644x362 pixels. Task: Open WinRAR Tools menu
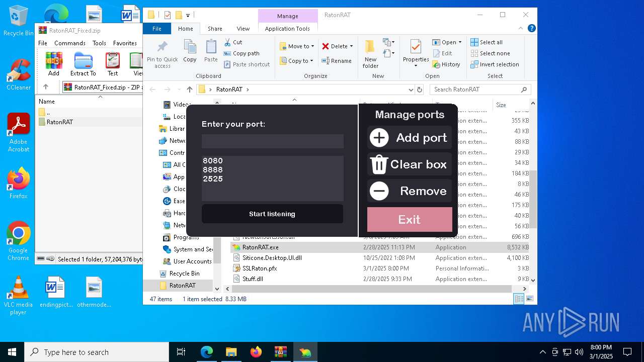(99, 43)
